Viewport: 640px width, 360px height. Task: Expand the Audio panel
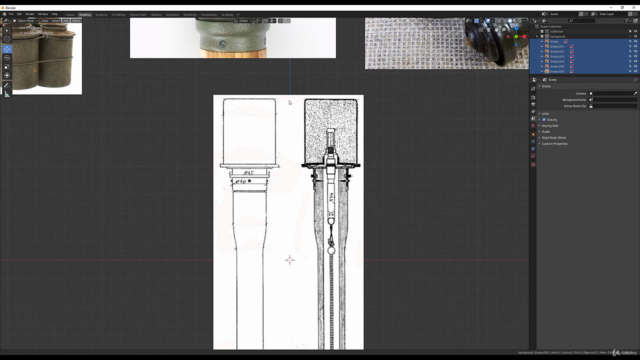click(545, 131)
